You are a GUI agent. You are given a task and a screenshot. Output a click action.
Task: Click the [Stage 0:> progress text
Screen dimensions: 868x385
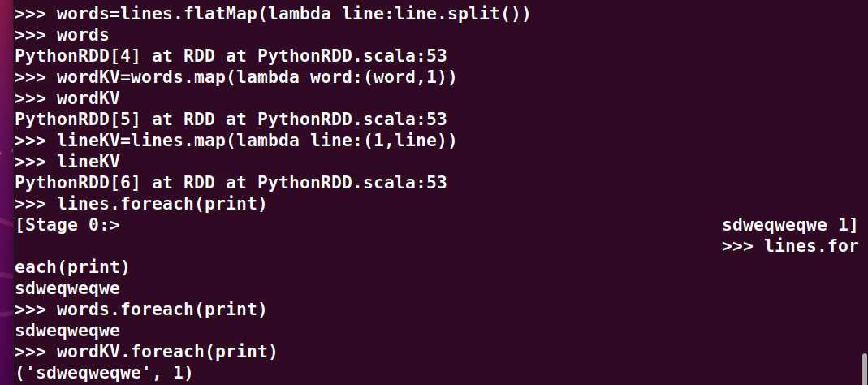(67, 225)
